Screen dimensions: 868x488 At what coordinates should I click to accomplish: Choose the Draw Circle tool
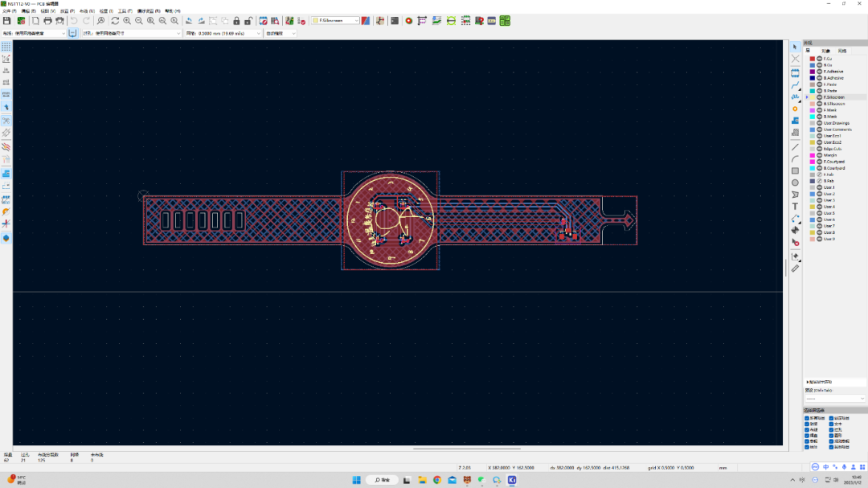click(x=795, y=182)
